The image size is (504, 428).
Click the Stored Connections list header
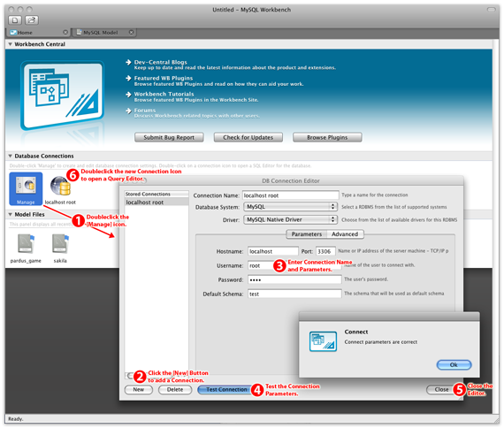157,194
